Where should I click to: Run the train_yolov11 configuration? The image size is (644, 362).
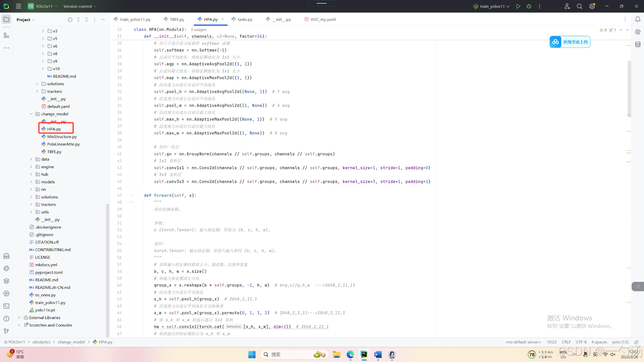518,6
